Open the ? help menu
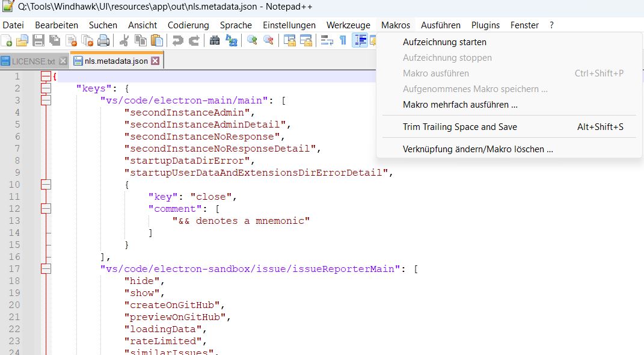This screenshot has height=355, width=644. [x=551, y=25]
